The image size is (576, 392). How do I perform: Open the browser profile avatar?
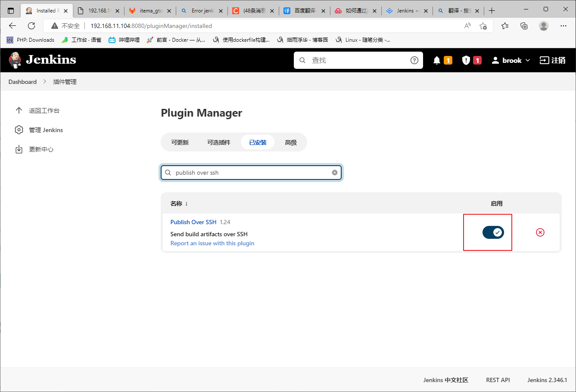pos(544,26)
